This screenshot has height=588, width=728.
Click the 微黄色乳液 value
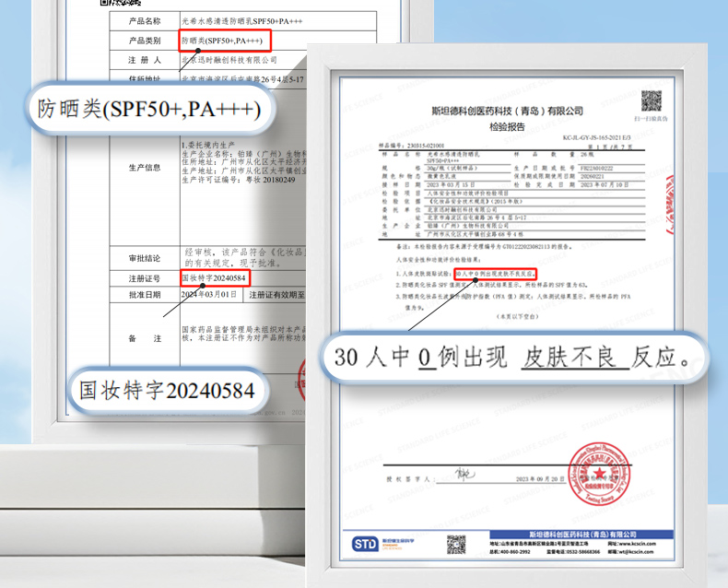tap(441, 177)
